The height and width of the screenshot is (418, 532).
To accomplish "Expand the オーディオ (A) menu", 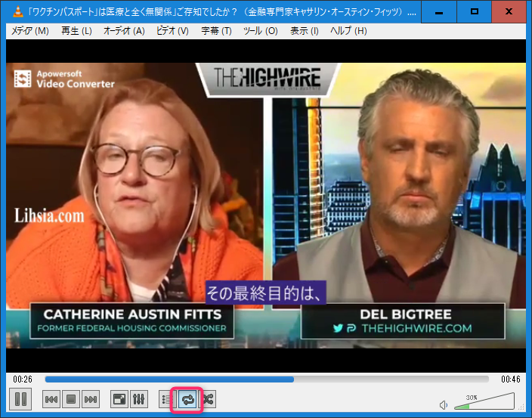I will tap(123, 31).
